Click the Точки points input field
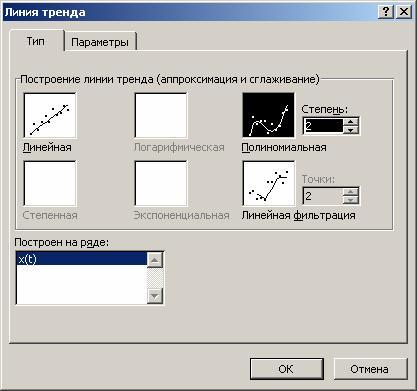Screen dimensions: 417x391 click(x=323, y=196)
